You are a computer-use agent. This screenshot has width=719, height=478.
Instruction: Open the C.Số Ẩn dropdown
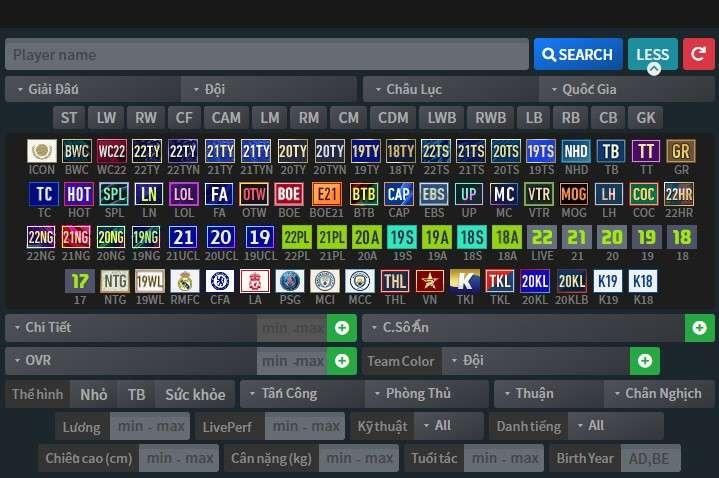pos(523,328)
